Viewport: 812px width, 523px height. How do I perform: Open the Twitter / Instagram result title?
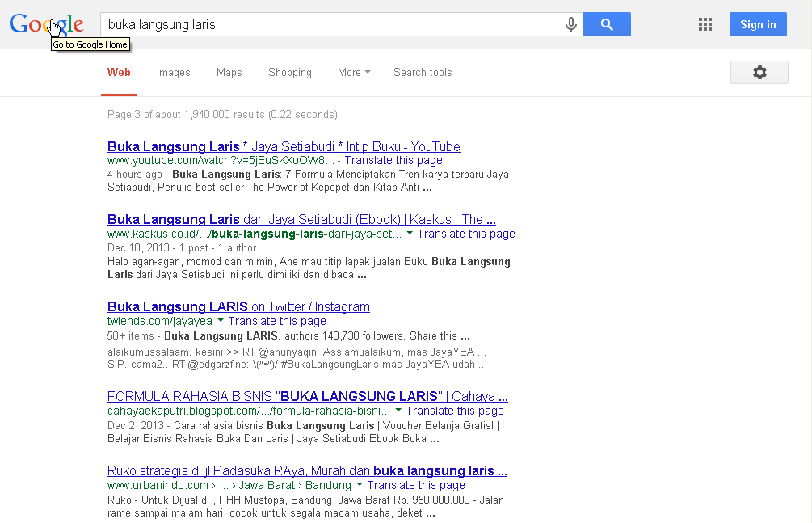coord(238,307)
